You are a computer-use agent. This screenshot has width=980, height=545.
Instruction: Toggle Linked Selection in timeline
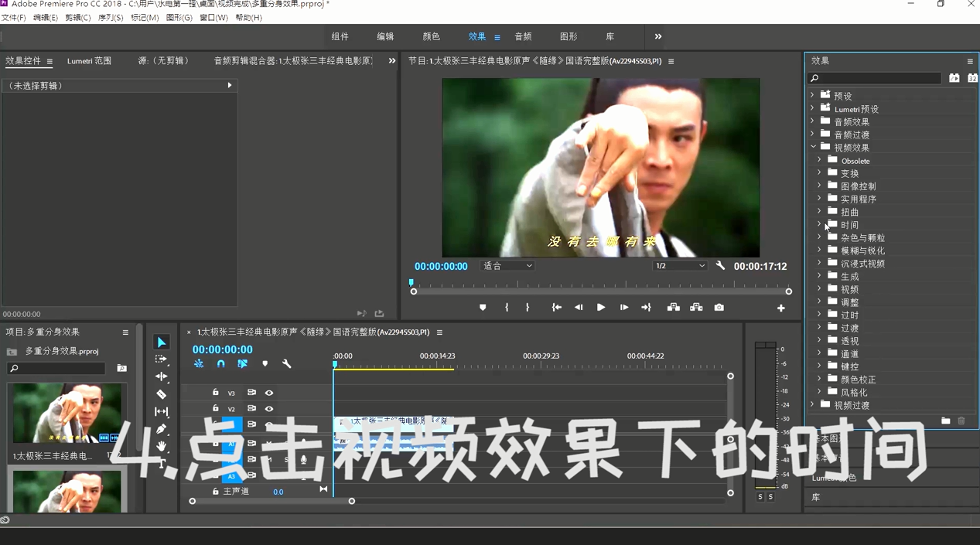(242, 363)
